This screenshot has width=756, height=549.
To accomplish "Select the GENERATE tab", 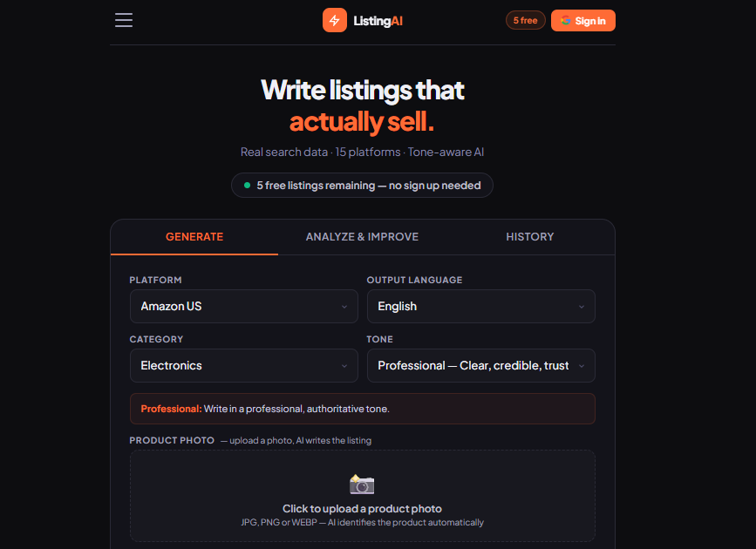I will pyautogui.click(x=194, y=236).
